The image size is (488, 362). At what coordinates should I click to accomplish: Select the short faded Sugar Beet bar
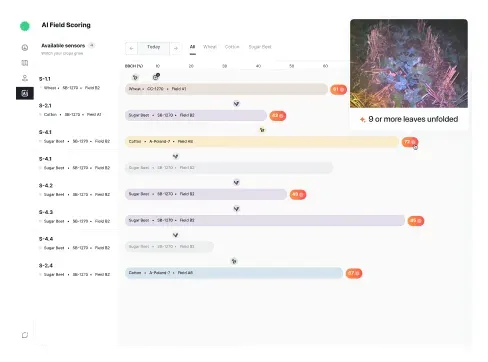(169, 247)
